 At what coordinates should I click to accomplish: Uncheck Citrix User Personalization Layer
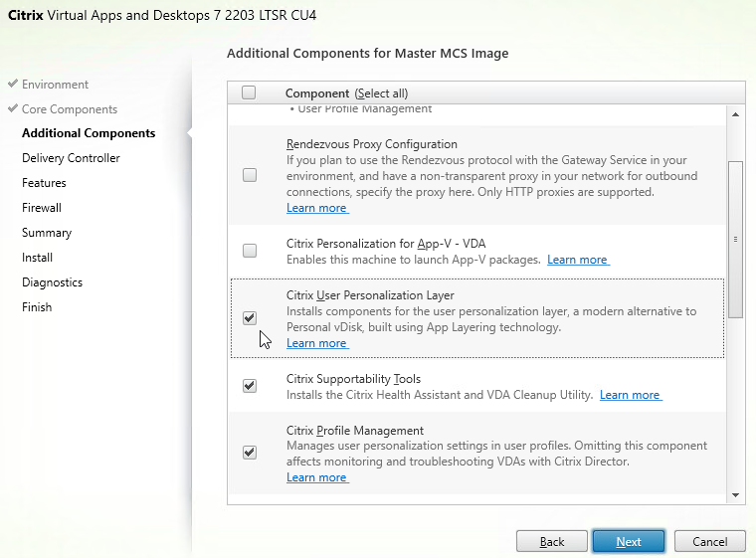[250, 318]
